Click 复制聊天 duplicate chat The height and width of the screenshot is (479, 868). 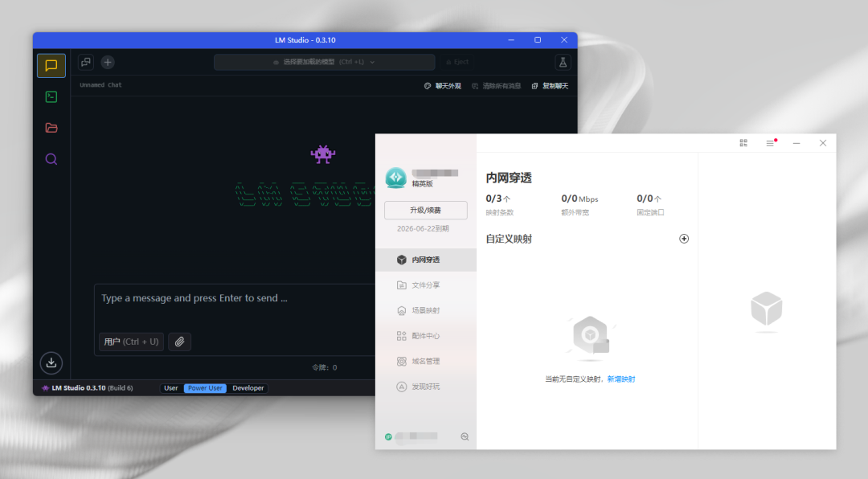pos(550,86)
